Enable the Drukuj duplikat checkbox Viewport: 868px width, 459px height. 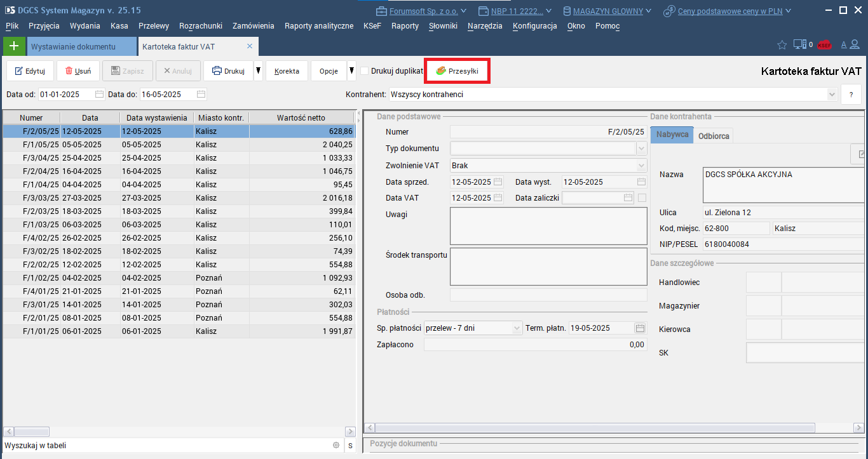pyautogui.click(x=364, y=71)
